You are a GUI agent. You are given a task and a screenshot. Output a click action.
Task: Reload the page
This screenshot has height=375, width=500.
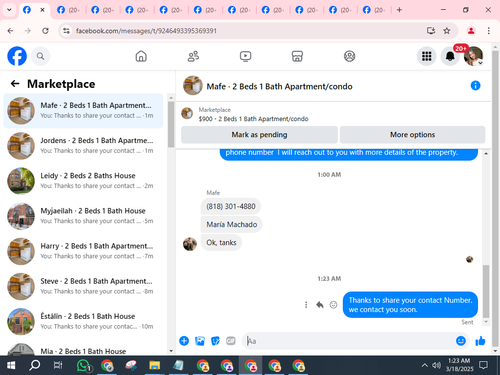tap(45, 31)
